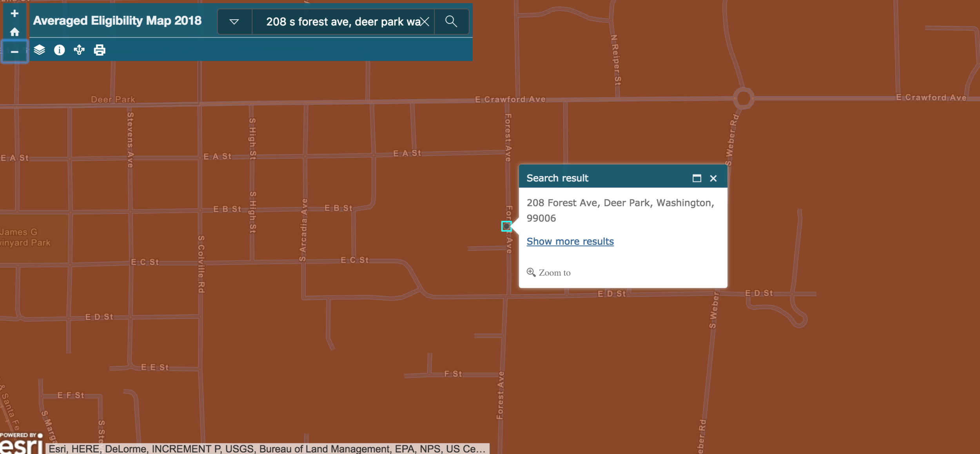980x454 pixels.
Task: Click the Esri logo
Action: pos(22,445)
